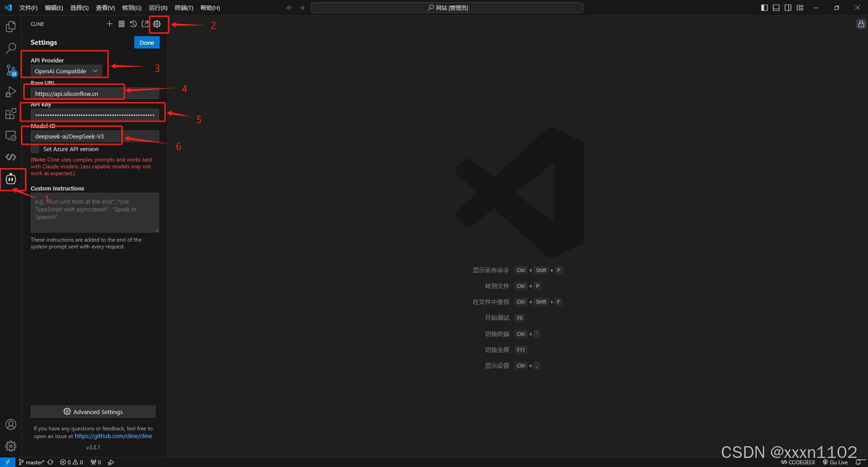Open the Explorer view in activity bar
868x467 pixels.
pyautogui.click(x=11, y=27)
